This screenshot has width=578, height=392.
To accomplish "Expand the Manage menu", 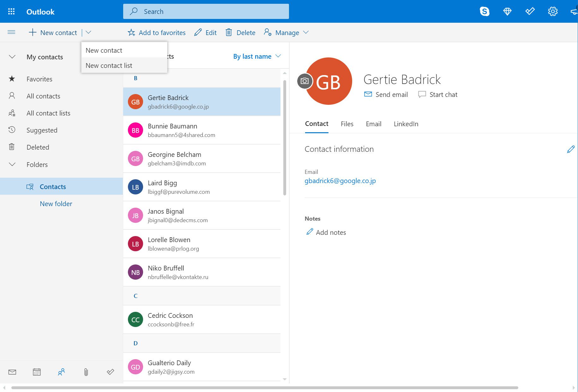I will pos(286,33).
